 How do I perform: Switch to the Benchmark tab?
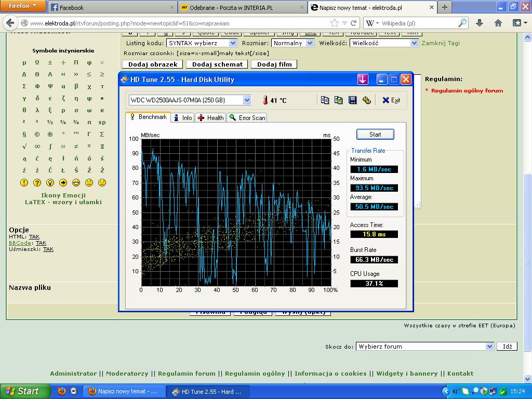[x=148, y=117]
